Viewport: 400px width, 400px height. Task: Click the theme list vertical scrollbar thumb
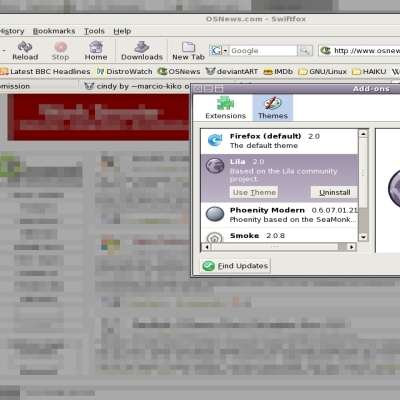tap(363, 173)
